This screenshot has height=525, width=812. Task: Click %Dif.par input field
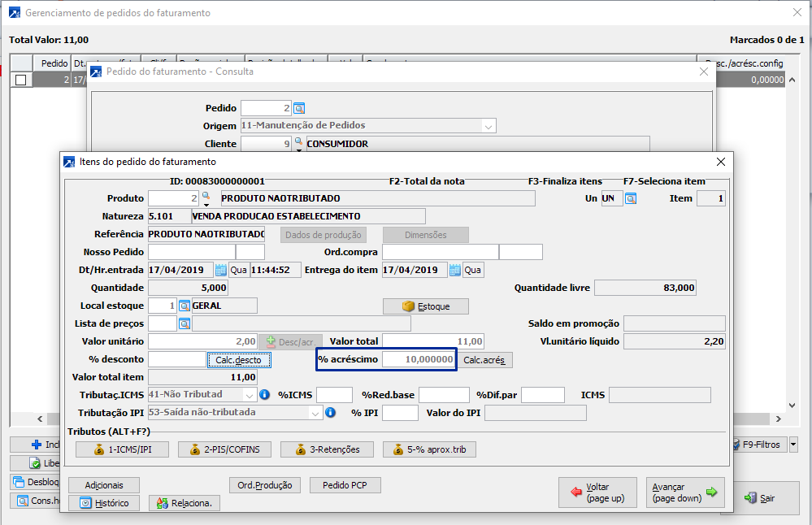[x=543, y=395]
